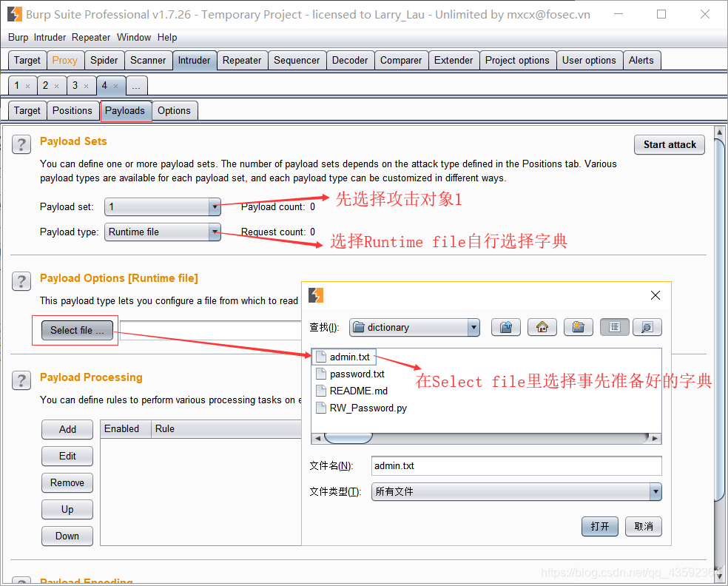Switch to the Scanner tab
Screen dimensions: 728x586
[x=148, y=61]
